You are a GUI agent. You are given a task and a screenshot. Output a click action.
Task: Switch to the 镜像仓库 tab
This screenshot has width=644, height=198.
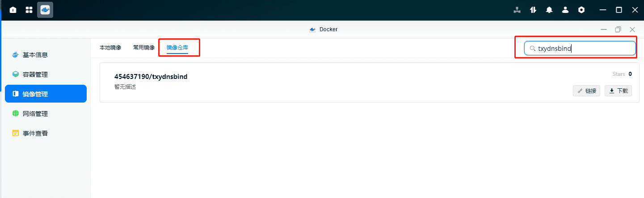(177, 47)
